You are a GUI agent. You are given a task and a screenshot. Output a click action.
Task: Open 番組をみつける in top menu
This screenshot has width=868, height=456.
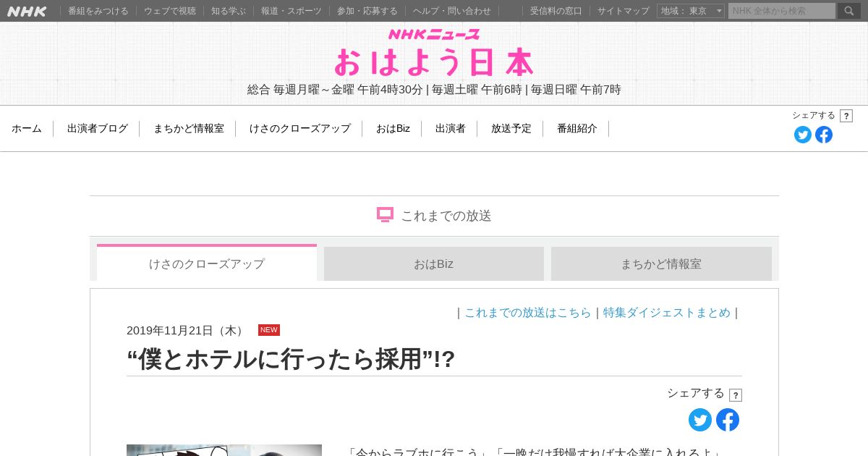pyautogui.click(x=98, y=11)
